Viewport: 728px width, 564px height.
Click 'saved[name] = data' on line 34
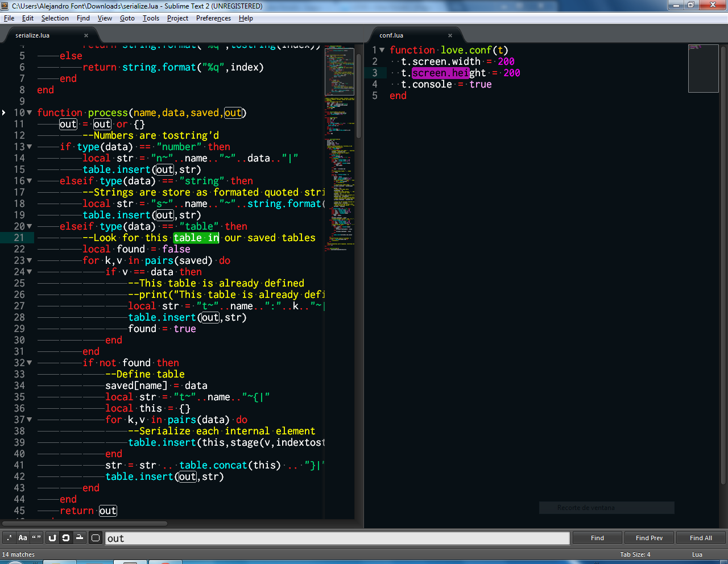pos(156,385)
